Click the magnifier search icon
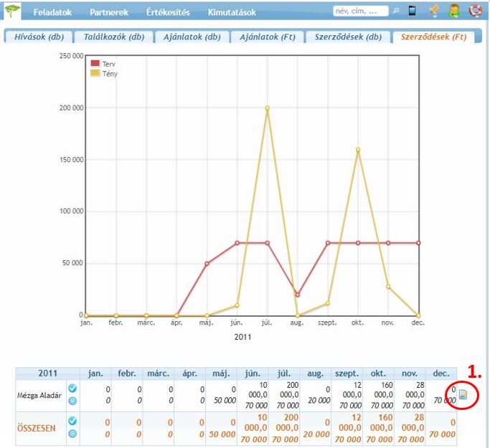Viewport: 490px width, 448px height. pyautogui.click(x=395, y=11)
